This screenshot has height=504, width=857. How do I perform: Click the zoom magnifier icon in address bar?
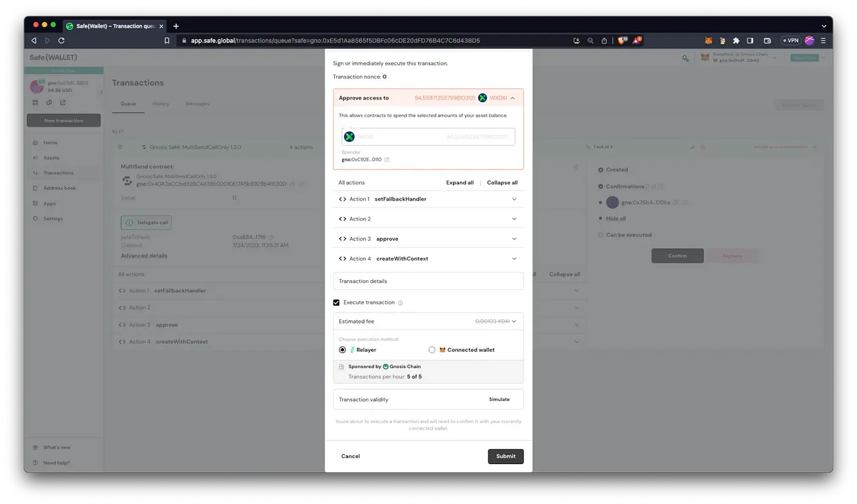(x=590, y=40)
